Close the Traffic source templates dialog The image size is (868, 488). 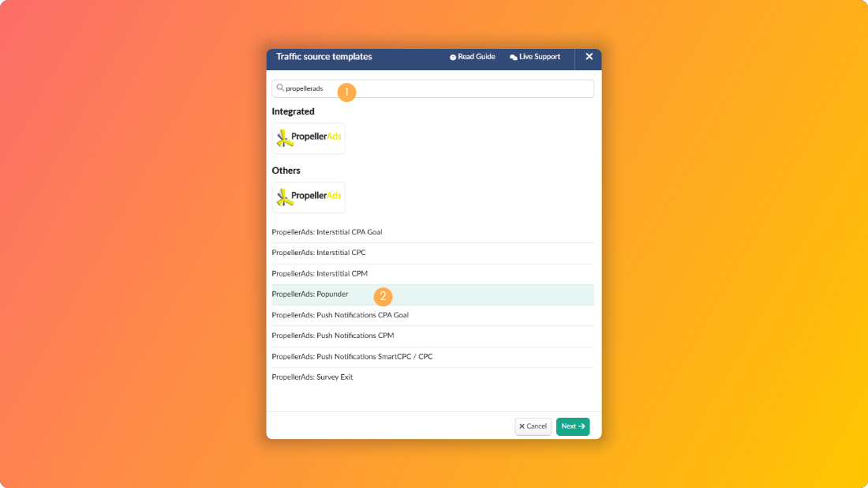pos(589,57)
